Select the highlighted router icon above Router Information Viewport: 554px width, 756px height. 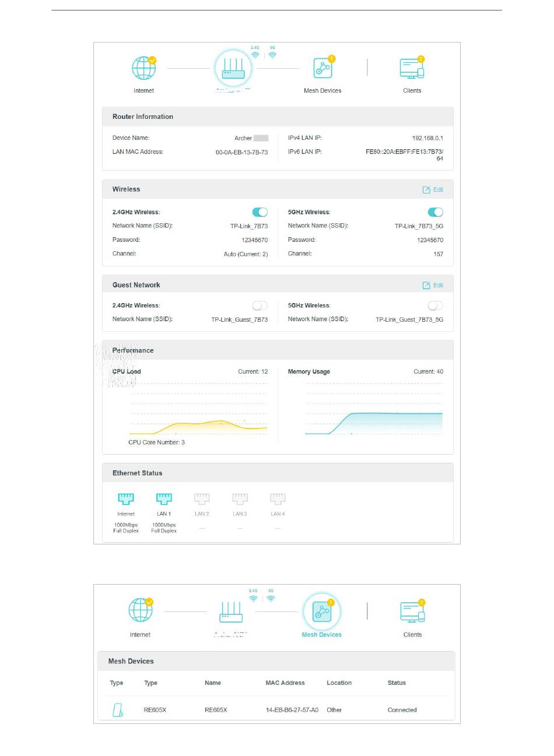tap(233, 68)
